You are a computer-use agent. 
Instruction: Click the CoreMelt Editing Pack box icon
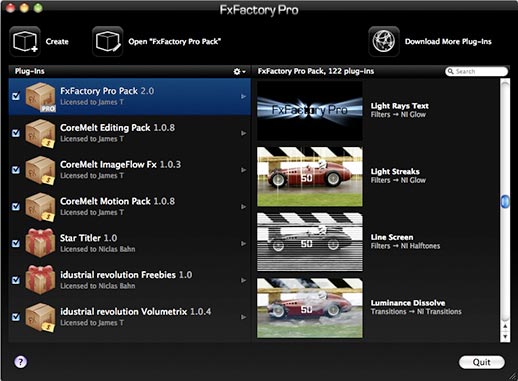coord(40,134)
